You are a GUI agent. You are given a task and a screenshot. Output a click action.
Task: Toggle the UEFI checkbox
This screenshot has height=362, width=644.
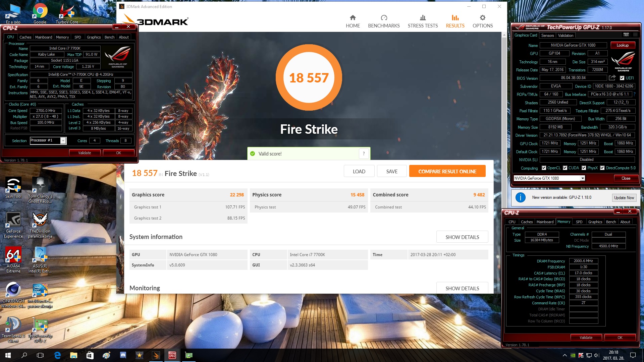click(622, 78)
